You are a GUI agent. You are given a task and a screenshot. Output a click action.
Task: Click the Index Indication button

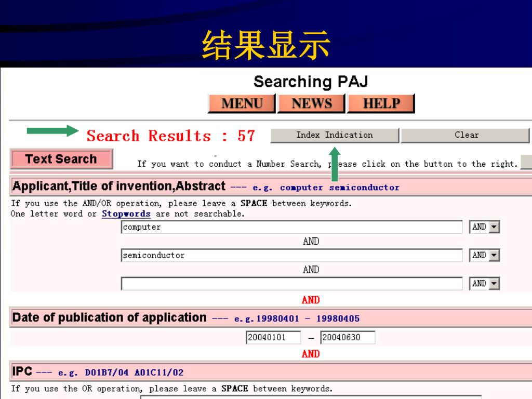[335, 135]
